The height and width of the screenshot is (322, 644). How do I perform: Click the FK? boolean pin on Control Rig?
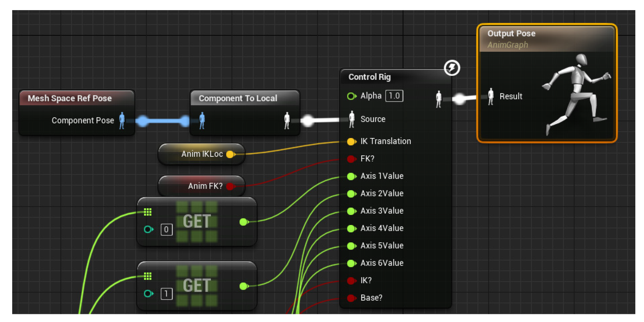(x=351, y=159)
